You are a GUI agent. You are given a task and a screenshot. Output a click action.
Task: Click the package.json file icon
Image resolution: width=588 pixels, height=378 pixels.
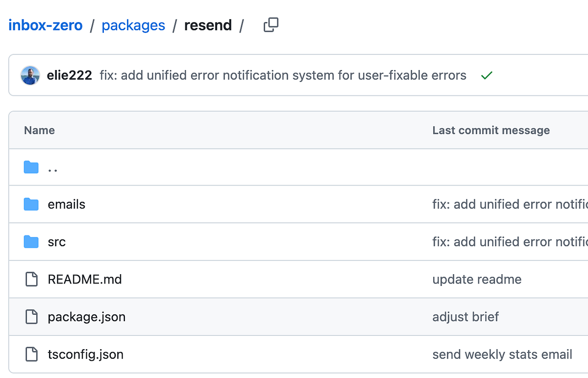coord(31,317)
